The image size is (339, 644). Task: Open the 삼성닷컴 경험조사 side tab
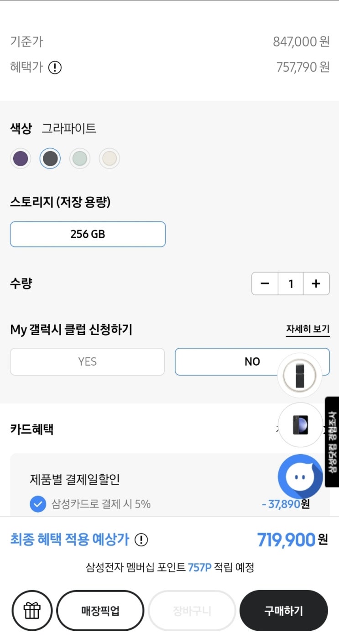pyautogui.click(x=332, y=441)
